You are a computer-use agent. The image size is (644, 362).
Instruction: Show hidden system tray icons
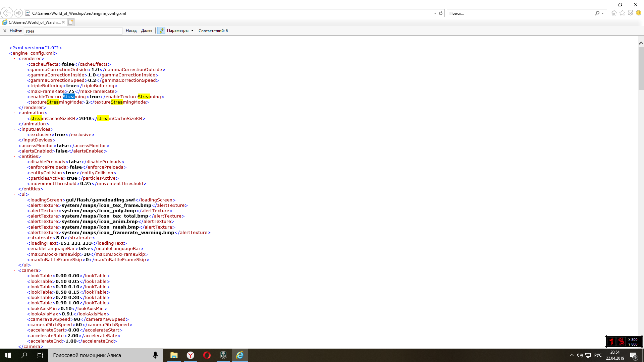572,355
